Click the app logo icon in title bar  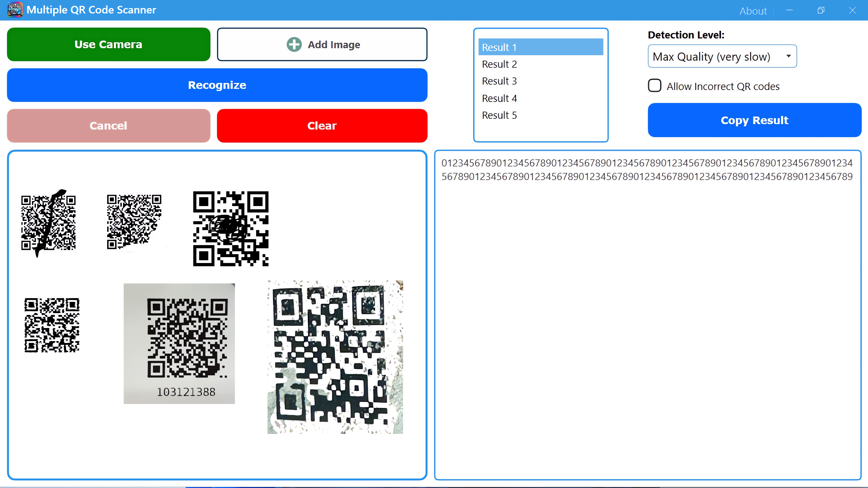15,10
